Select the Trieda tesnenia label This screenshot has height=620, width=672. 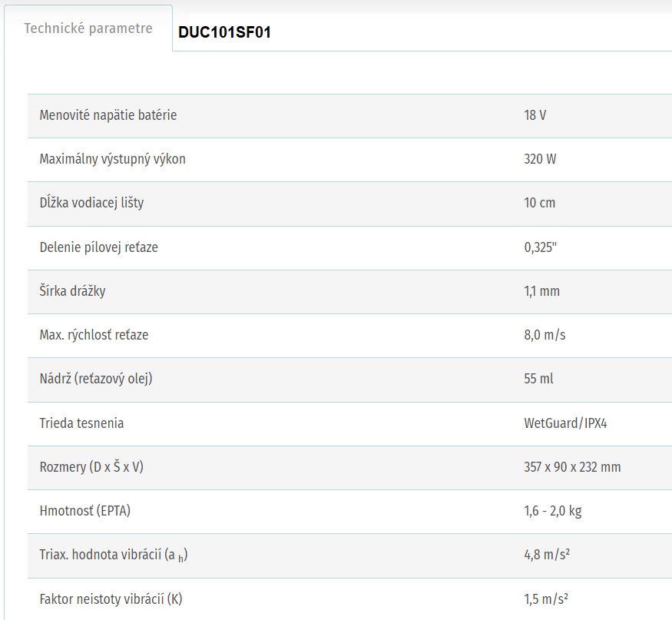tap(81, 423)
